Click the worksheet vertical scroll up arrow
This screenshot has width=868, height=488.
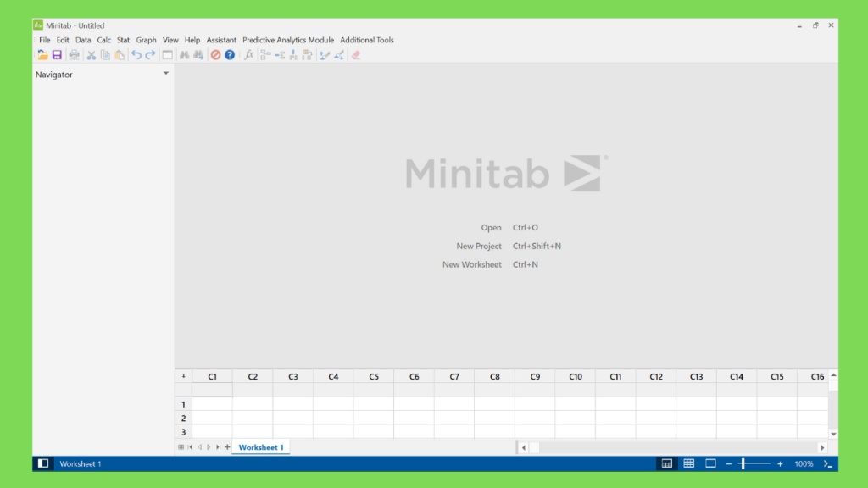[x=833, y=375]
